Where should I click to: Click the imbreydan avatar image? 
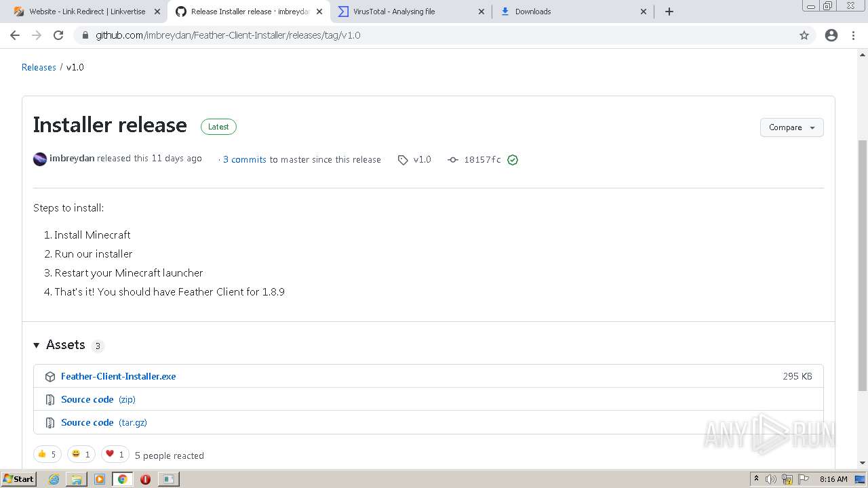[x=40, y=159]
